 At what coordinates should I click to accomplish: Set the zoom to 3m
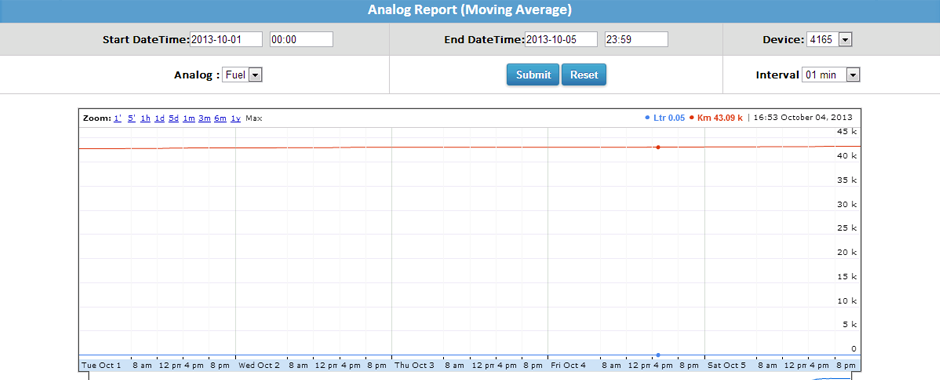coord(204,118)
